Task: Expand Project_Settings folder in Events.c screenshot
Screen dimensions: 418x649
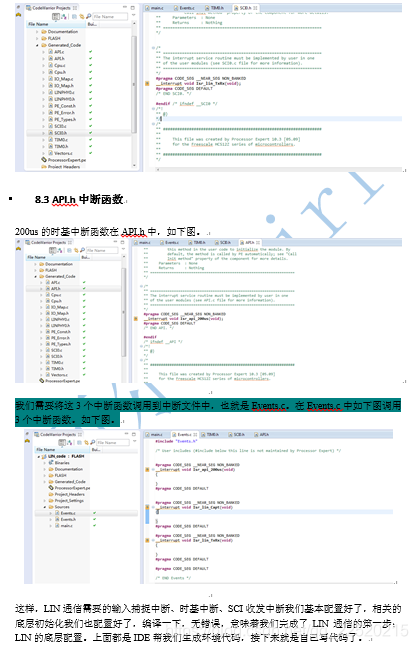Action: [45, 500]
